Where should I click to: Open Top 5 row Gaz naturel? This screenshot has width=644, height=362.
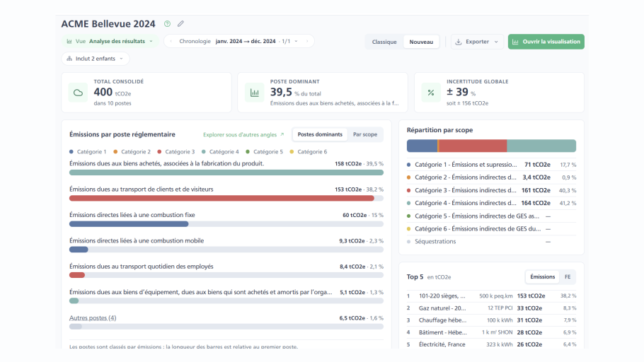tap(491, 308)
